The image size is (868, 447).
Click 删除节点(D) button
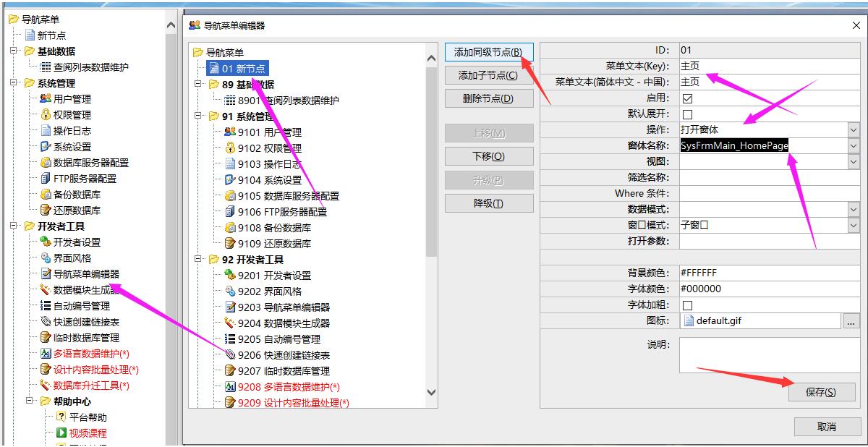pyautogui.click(x=488, y=98)
